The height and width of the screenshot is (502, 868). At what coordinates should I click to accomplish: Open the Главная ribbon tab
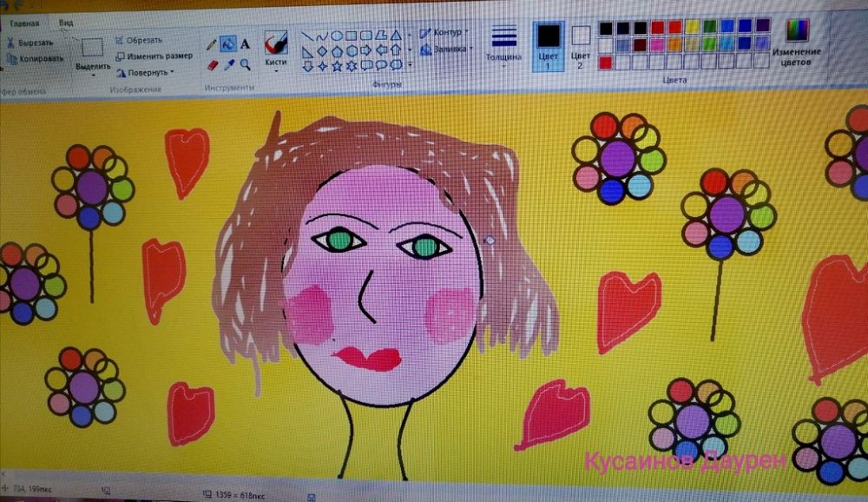24,23
